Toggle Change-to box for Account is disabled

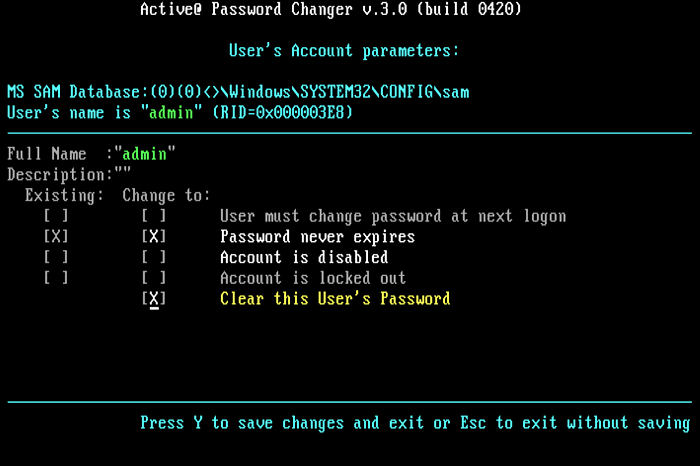(x=154, y=258)
